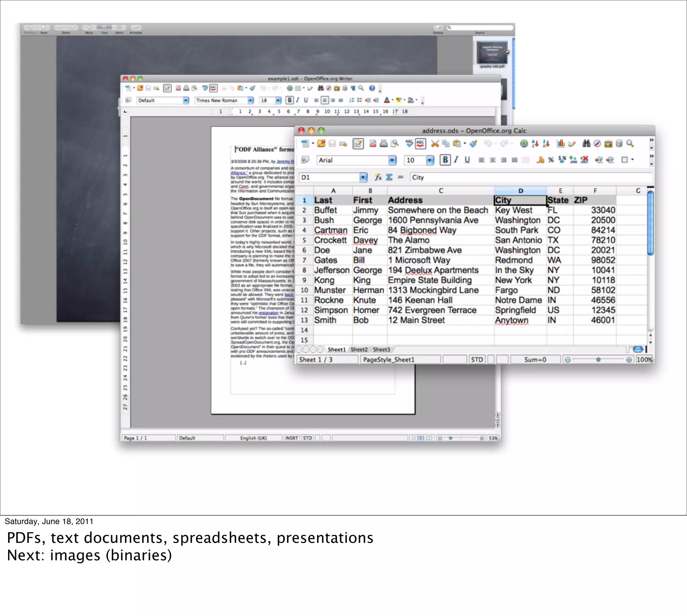Open the New document dropdown arrow in Calc

coord(313,144)
